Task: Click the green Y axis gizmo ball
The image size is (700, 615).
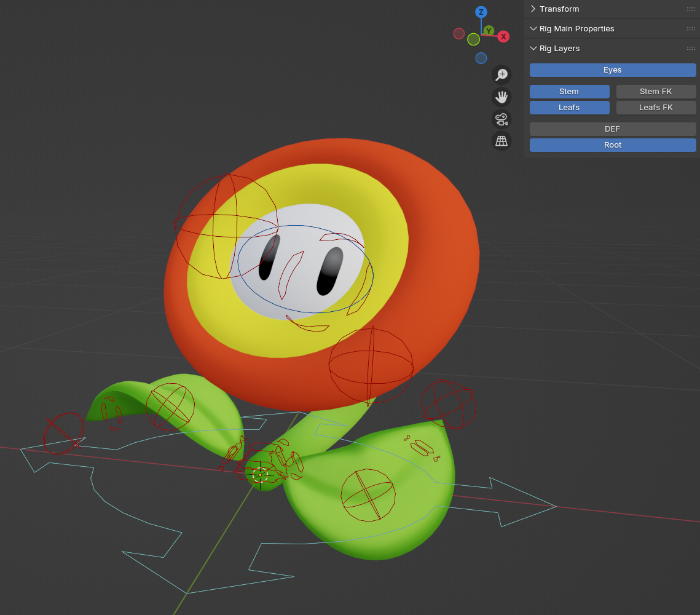Action: [x=489, y=30]
